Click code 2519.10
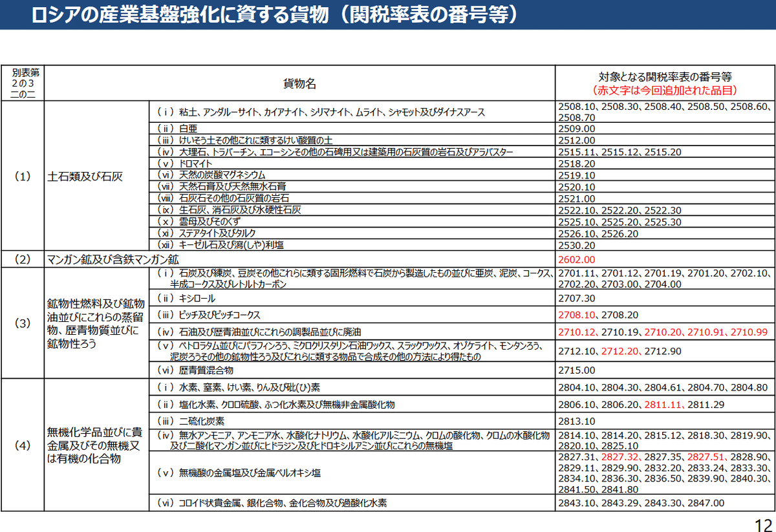 click(576, 175)
